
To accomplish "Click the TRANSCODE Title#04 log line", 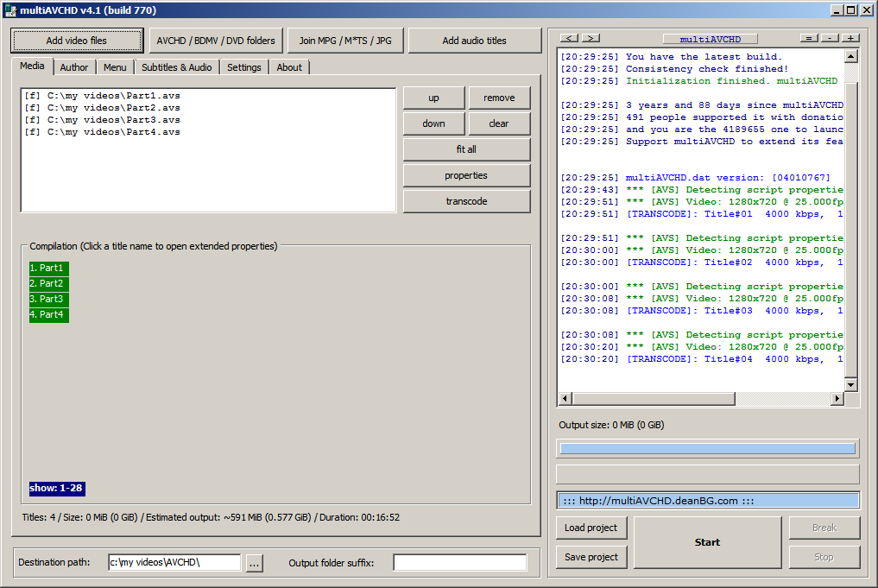I will click(702, 359).
